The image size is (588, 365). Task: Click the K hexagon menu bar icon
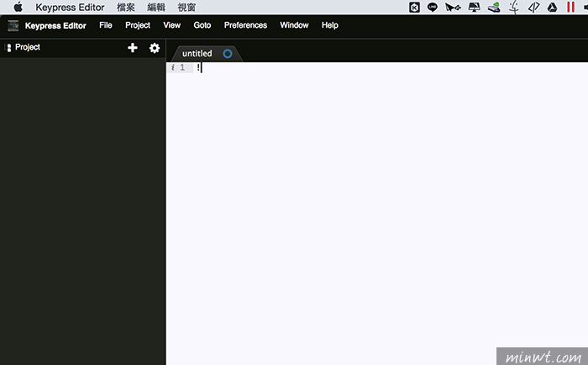(x=414, y=7)
